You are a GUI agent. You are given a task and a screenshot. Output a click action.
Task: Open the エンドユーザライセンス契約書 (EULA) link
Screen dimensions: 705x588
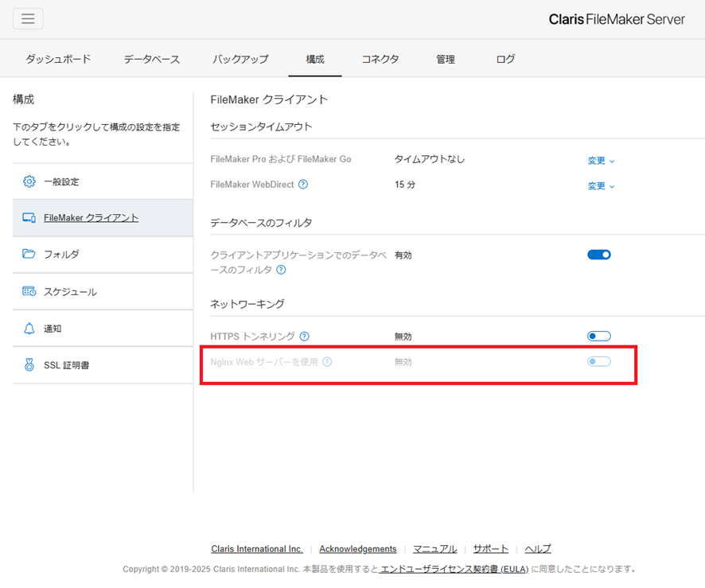[454, 569]
